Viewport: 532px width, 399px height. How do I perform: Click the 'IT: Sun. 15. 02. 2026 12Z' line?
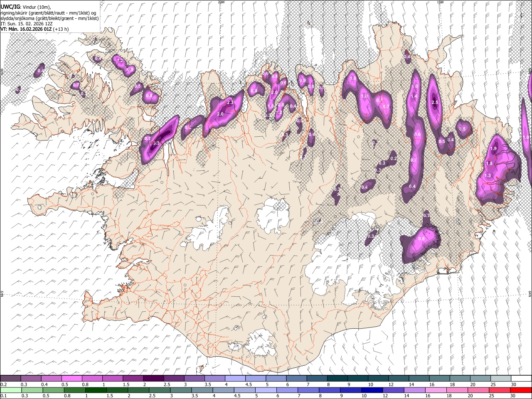(26, 24)
